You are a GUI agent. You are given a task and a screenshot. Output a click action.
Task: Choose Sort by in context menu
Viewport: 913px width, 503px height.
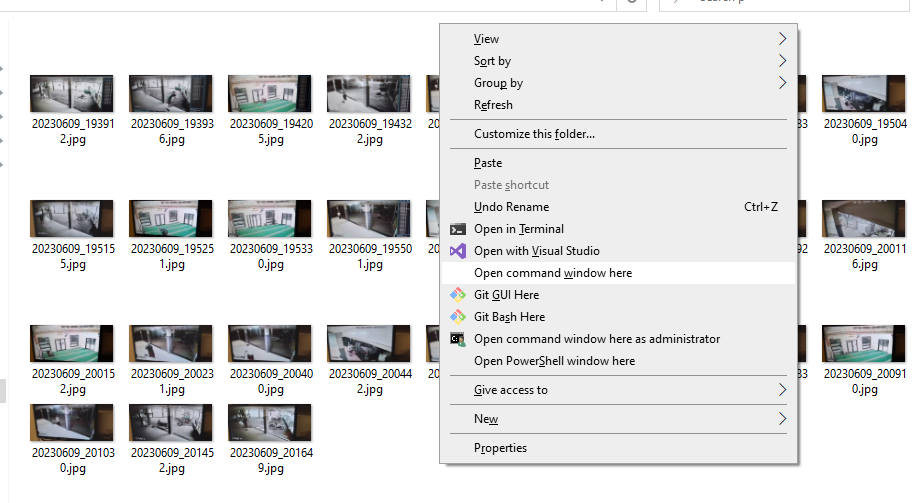pyautogui.click(x=618, y=61)
